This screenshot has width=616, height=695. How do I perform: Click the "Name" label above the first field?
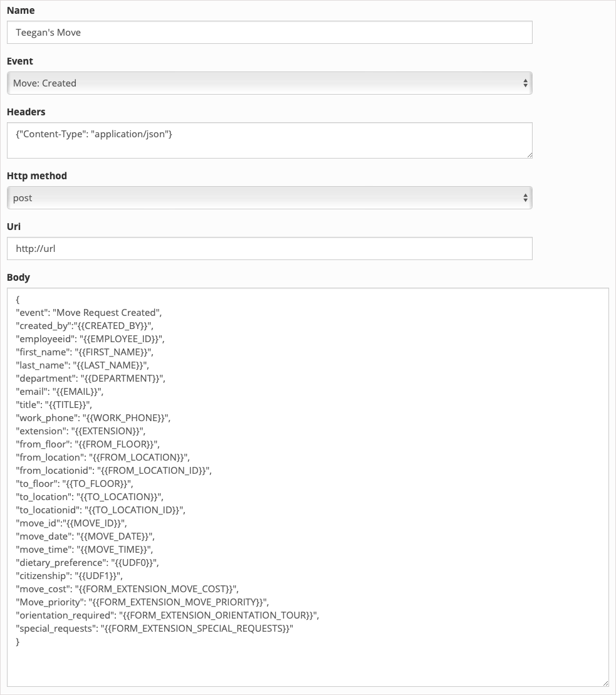pyautogui.click(x=21, y=10)
